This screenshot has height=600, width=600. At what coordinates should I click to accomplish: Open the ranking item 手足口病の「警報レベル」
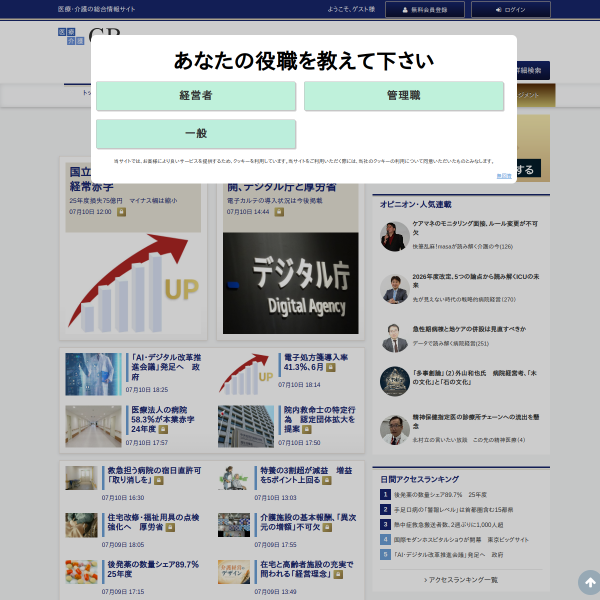point(453,510)
